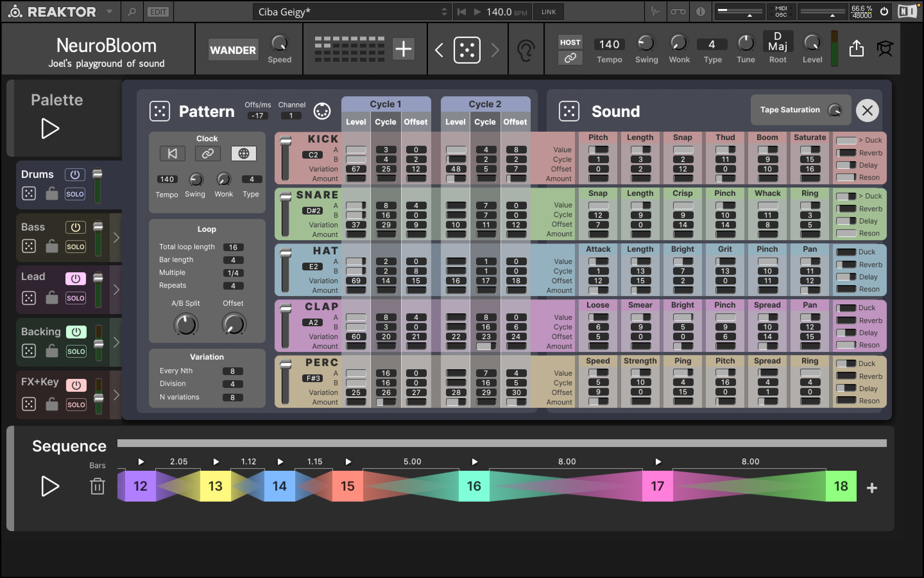The height and width of the screenshot is (578, 924).
Task: Toggle Lead track power button
Action: tap(75, 279)
